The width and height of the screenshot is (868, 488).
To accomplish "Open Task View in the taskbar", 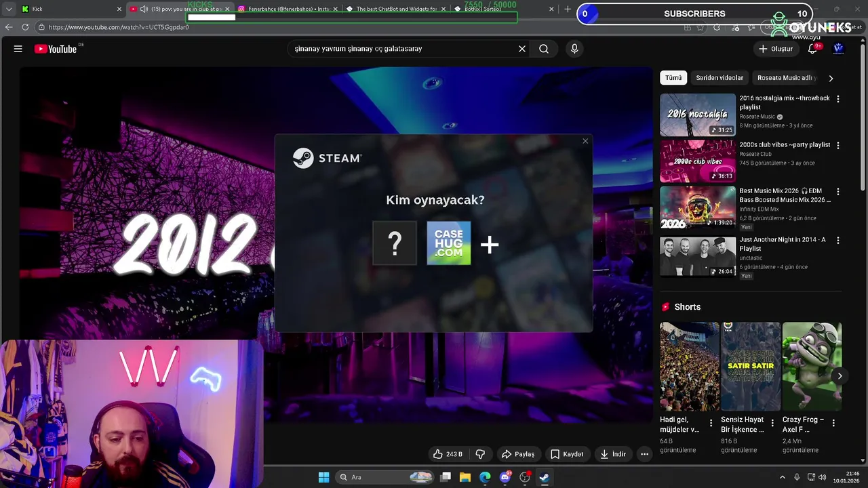I will [x=446, y=477].
